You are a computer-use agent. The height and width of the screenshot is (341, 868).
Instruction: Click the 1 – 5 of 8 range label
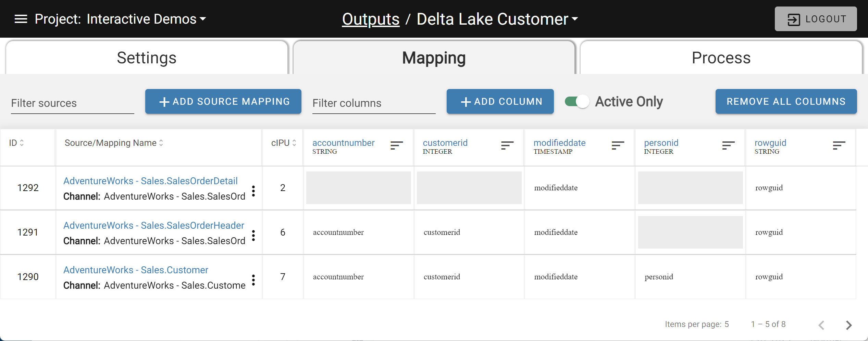pyautogui.click(x=768, y=324)
